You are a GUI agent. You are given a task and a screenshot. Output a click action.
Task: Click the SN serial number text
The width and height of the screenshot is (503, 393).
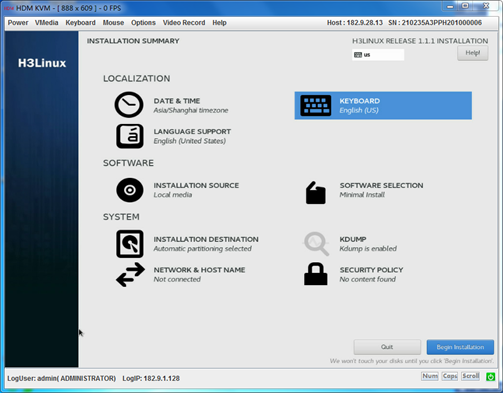(x=435, y=23)
